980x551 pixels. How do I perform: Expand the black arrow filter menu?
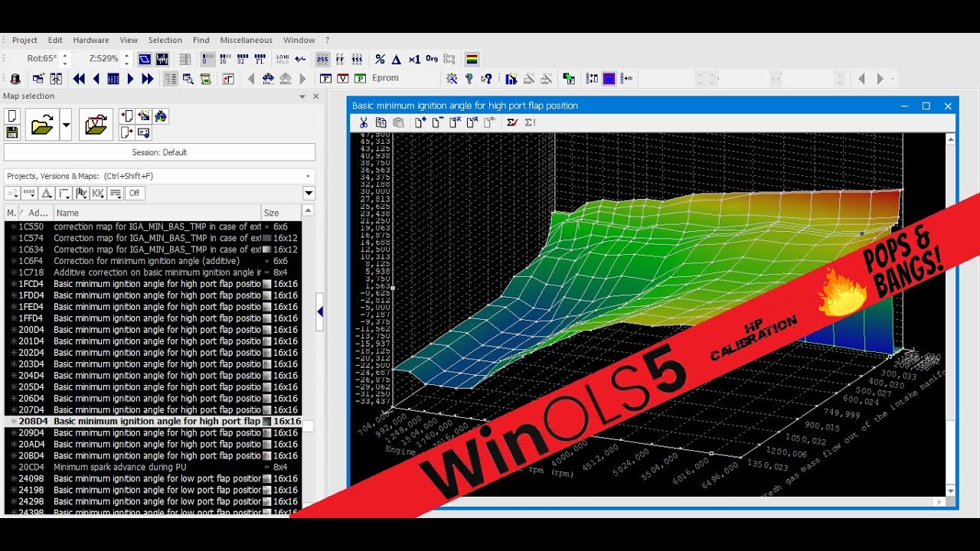tap(309, 194)
